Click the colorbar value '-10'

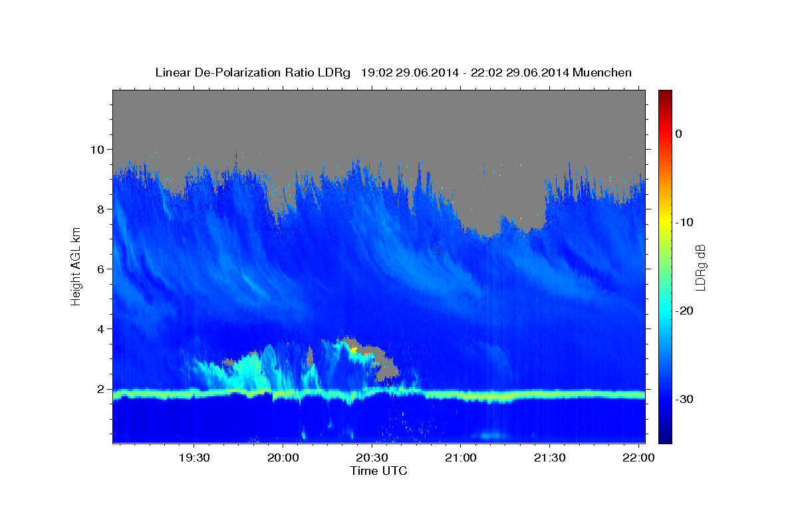(684, 222)
